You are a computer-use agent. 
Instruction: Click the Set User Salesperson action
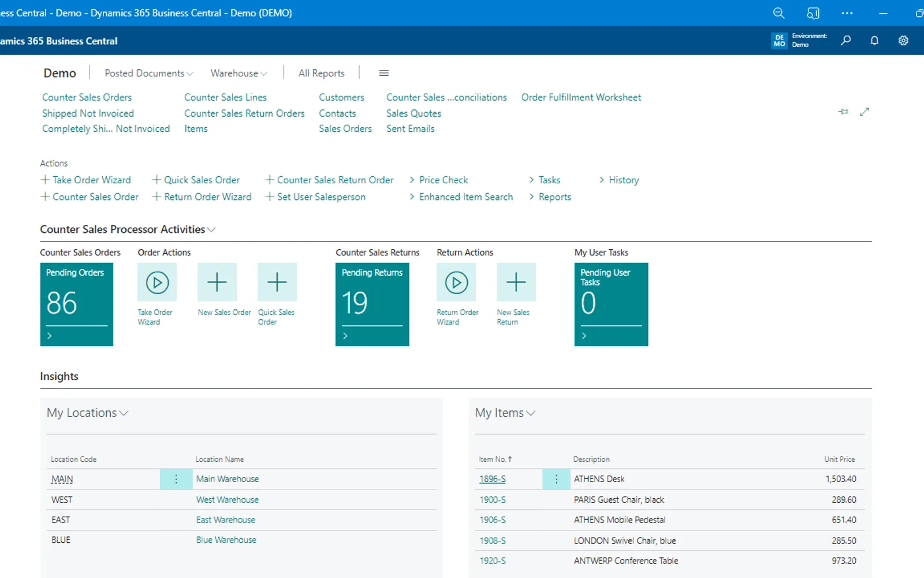[315, 197]
